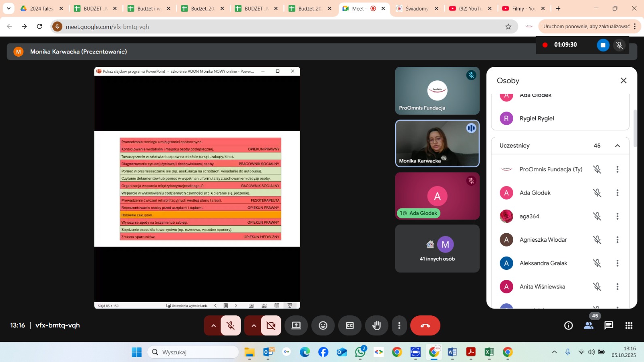The height and width of the screenshot is (362, 644).
Task: Toggle the microphone mute button
Action: (x=231, y=325)
